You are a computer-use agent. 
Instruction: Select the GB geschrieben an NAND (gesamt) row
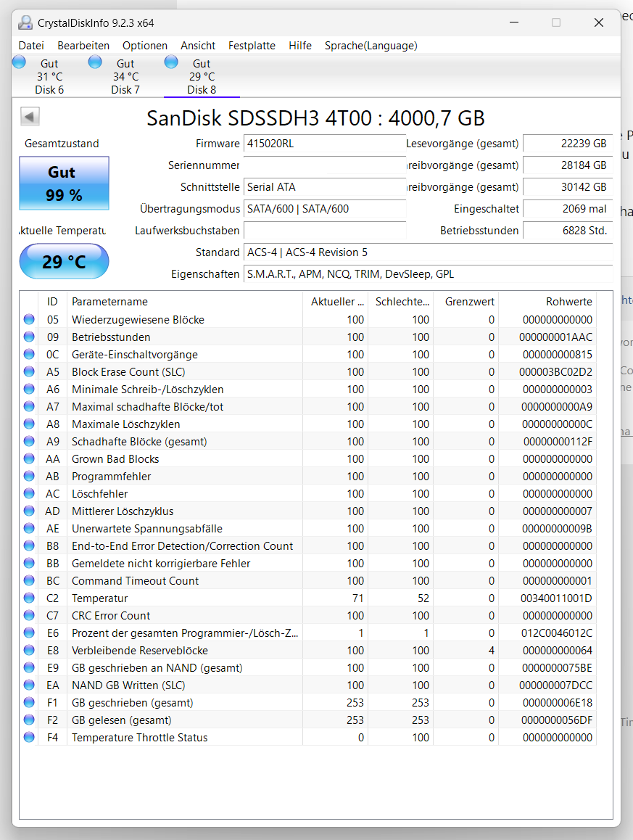(x=308, y=667)
